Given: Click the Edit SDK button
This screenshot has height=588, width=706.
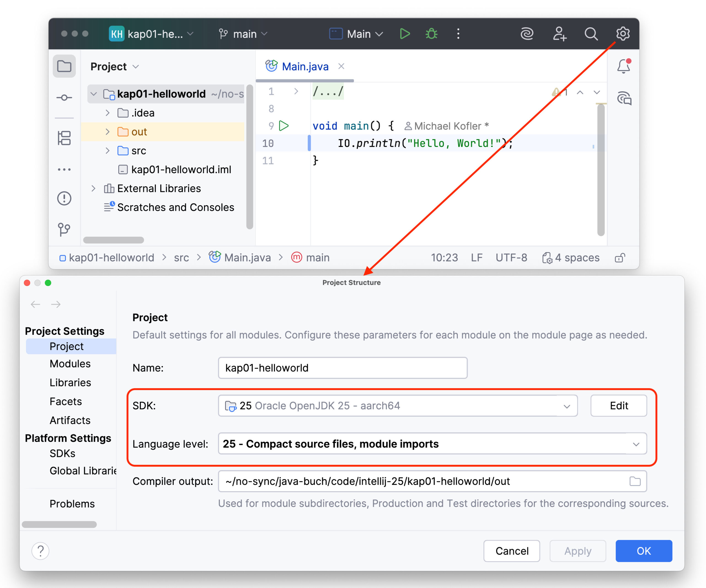Looking at the screenshot, I should point(619,405).
